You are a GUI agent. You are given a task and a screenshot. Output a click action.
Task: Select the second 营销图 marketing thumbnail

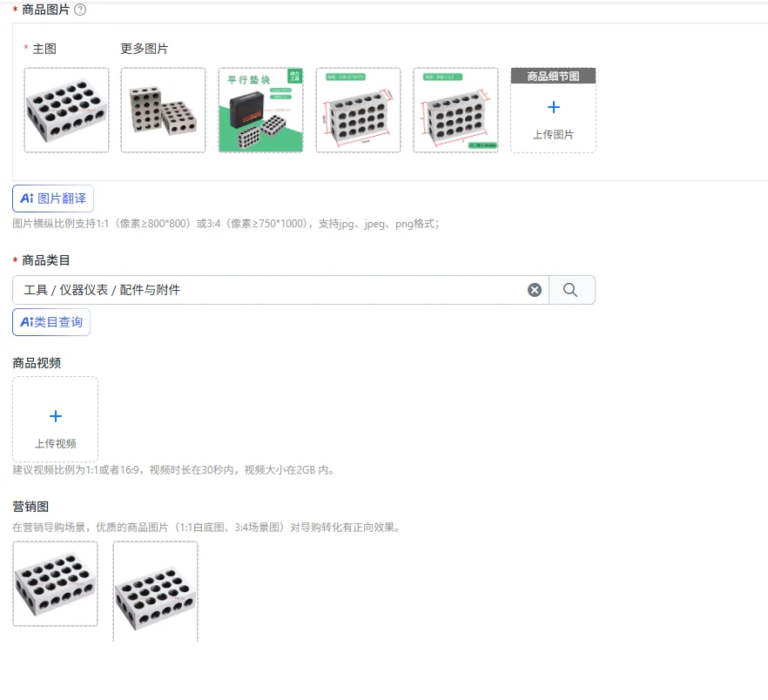coord(155,592)
